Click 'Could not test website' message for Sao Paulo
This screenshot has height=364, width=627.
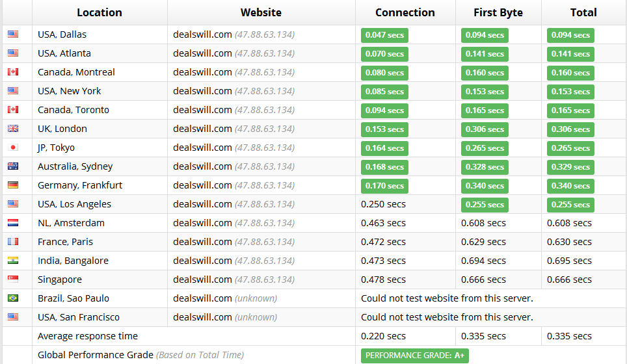(447, 298)
